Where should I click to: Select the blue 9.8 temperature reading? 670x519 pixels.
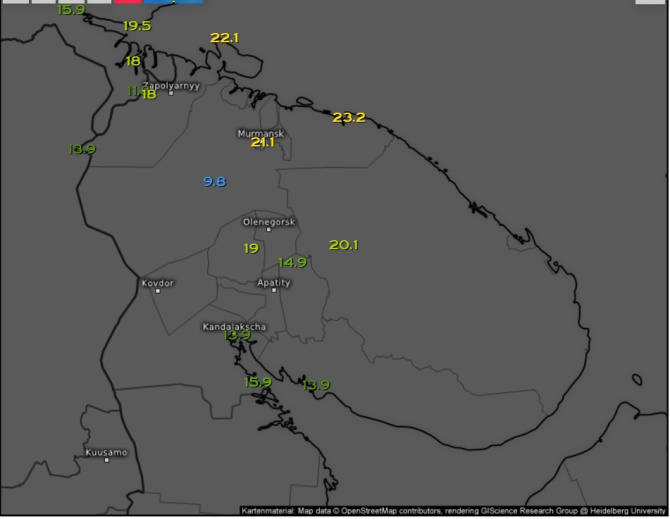(214, 181)
